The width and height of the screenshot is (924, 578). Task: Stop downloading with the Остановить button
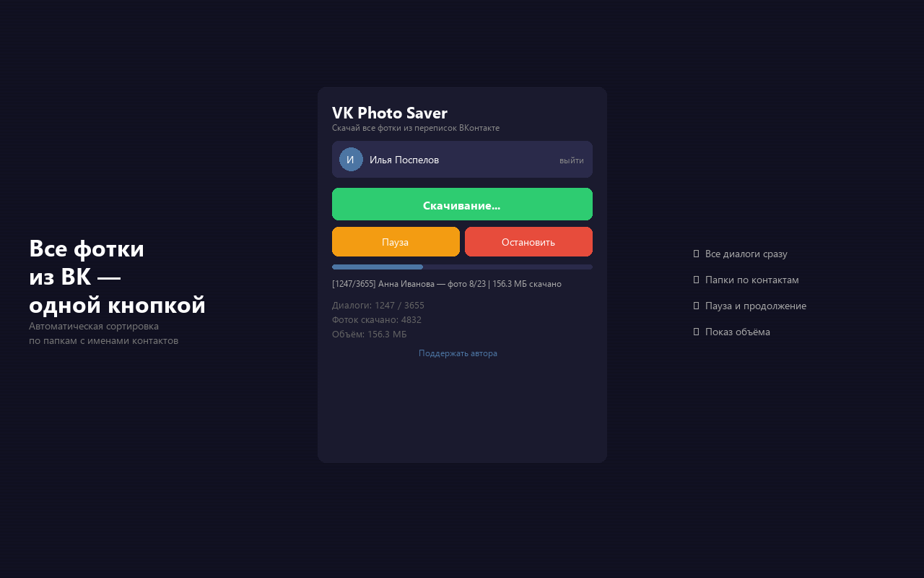(x=528, y=242)
